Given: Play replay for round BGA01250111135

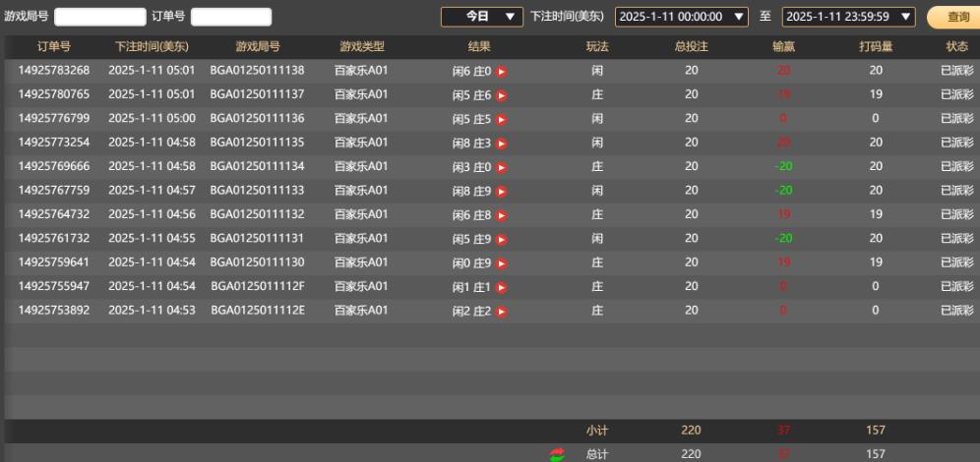Looking at the screenshot, I should click(x=501, y=144).
